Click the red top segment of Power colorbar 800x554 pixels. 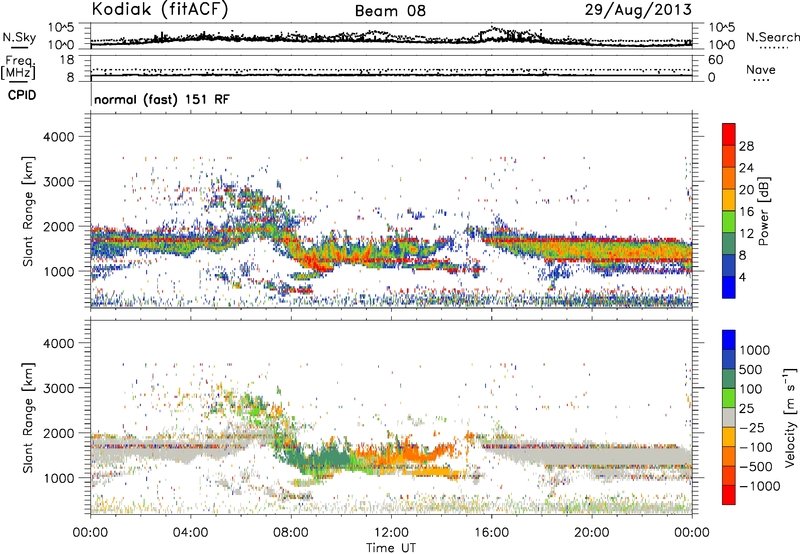[729, 134]
